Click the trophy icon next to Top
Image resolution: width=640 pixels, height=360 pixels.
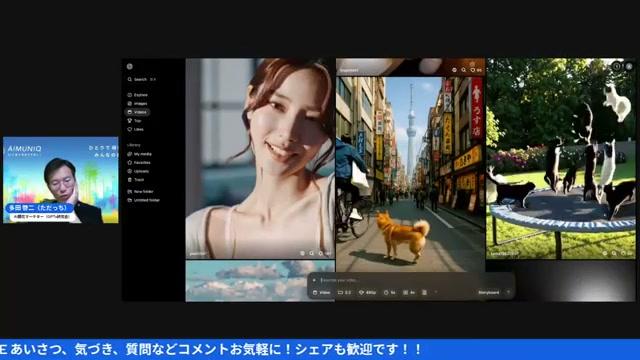coord(130,121)
